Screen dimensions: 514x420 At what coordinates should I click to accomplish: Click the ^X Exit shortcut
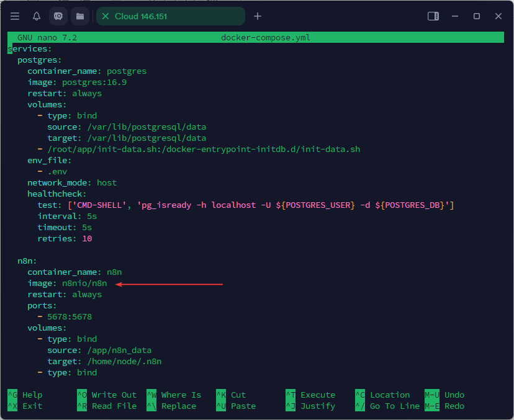coord(25,406)
